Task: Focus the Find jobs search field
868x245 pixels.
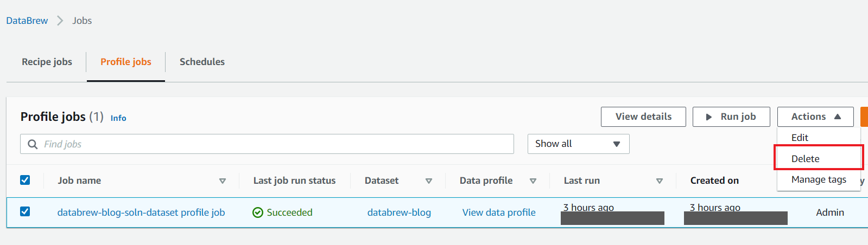Action: pos(267,144)
